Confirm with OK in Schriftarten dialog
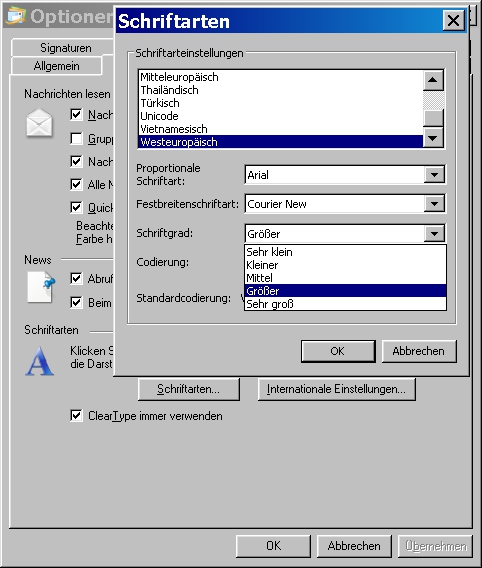The width and height of the screenshot is (482, 568). pyautogui.click(x=338, y=351)
